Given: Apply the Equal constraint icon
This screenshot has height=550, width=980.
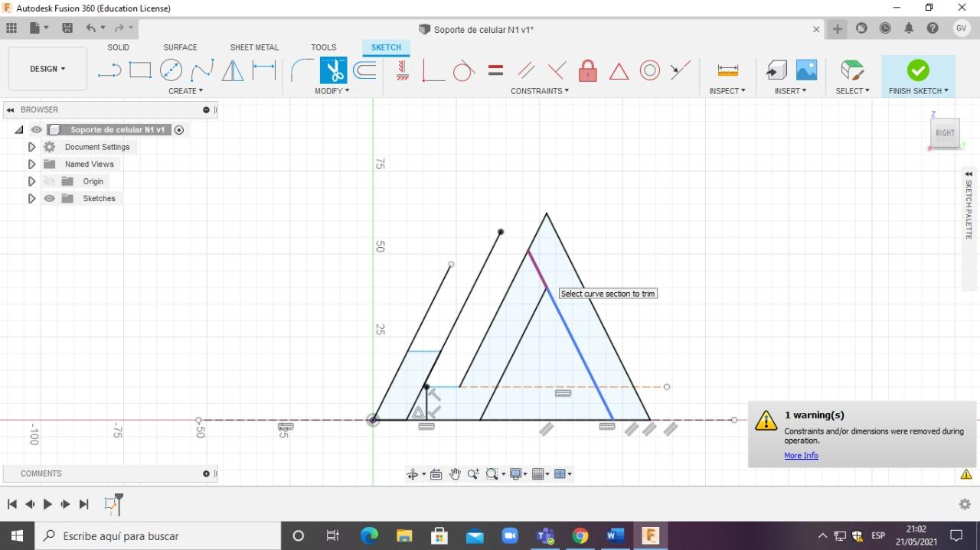Looking at the screenshot, I should (x=495, y=70).
